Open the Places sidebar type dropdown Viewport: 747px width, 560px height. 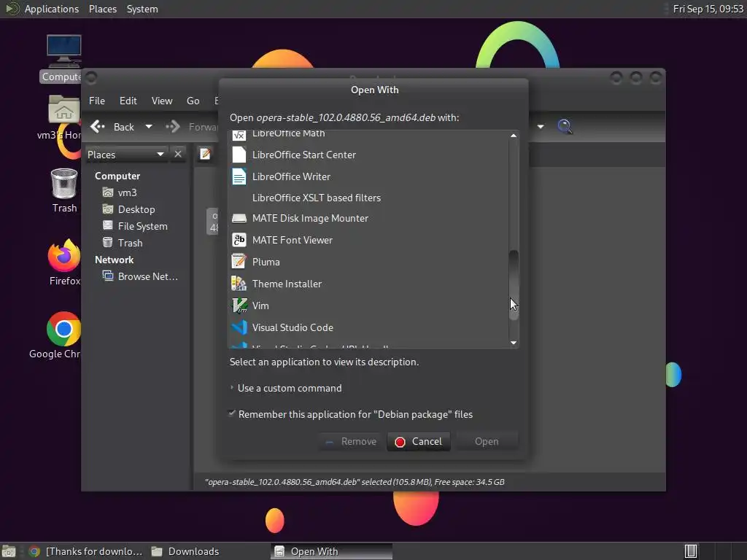pyautogui.click(x=126, y=155)
